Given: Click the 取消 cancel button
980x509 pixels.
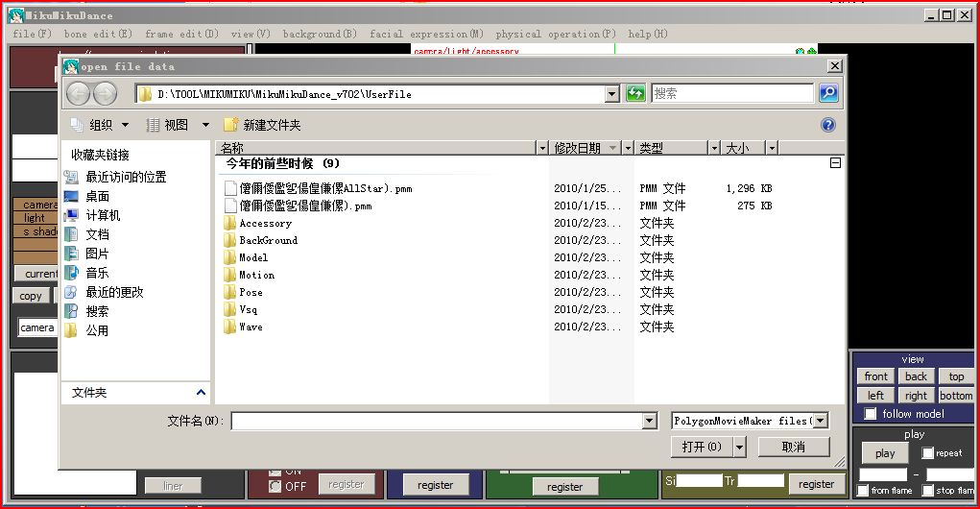Looking at the screenshot, I should (794, 447).
